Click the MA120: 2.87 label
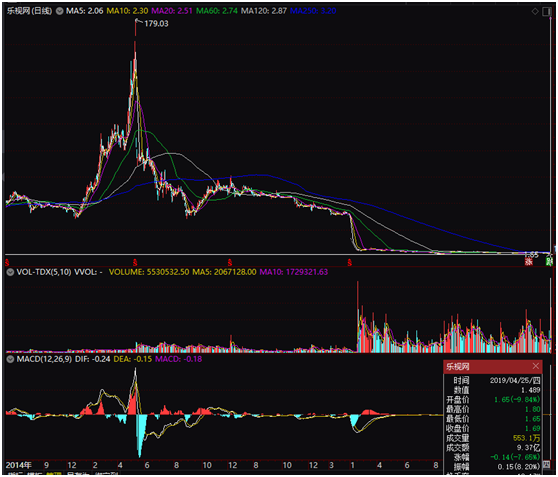This screenshot has height=477, width=558. pyautogui.click(x=264, y=11)
